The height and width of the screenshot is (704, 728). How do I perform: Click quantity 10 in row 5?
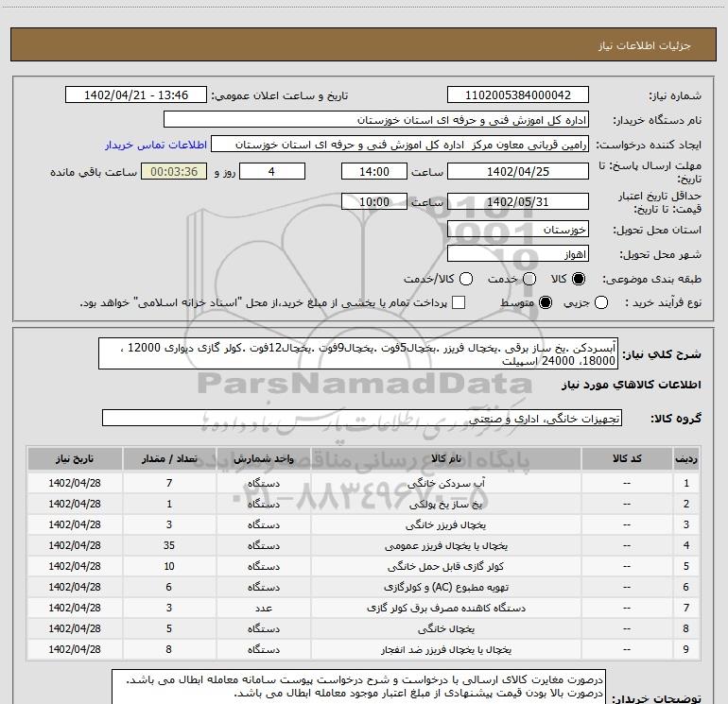click(x=169, y=566)
